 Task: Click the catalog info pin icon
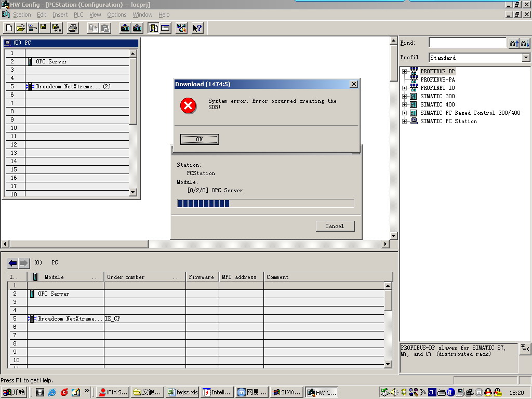point(525,349)
